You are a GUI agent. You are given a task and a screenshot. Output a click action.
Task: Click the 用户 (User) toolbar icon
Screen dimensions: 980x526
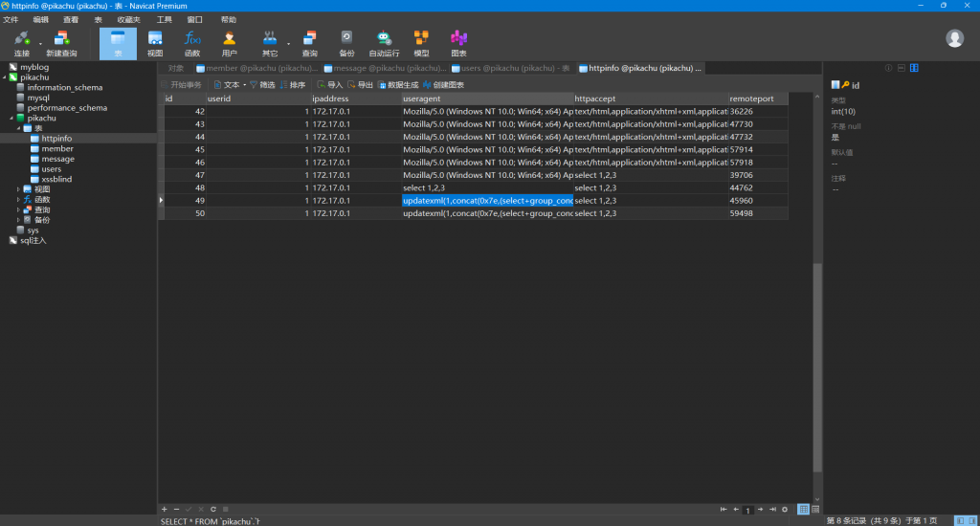230,43
